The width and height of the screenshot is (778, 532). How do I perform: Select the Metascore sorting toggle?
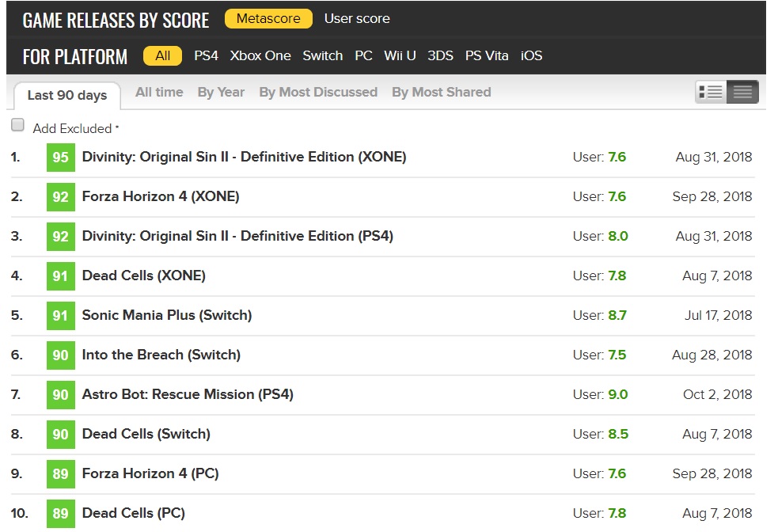point(268,18)
